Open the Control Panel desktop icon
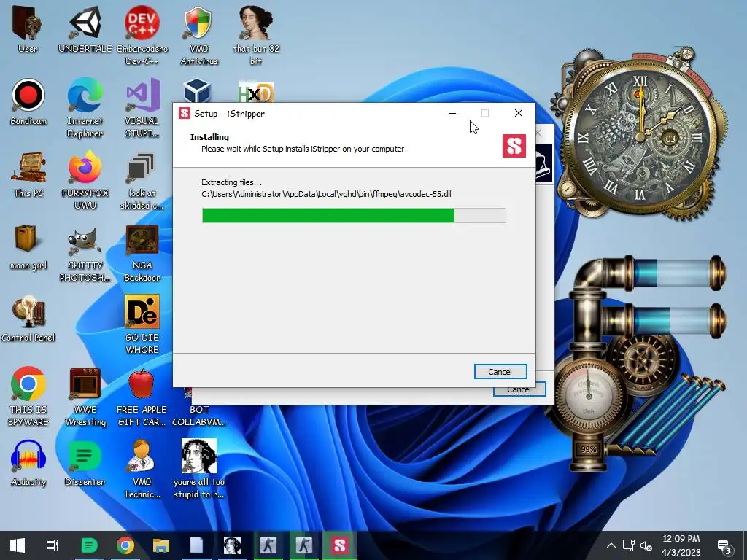 coord(28,319)
